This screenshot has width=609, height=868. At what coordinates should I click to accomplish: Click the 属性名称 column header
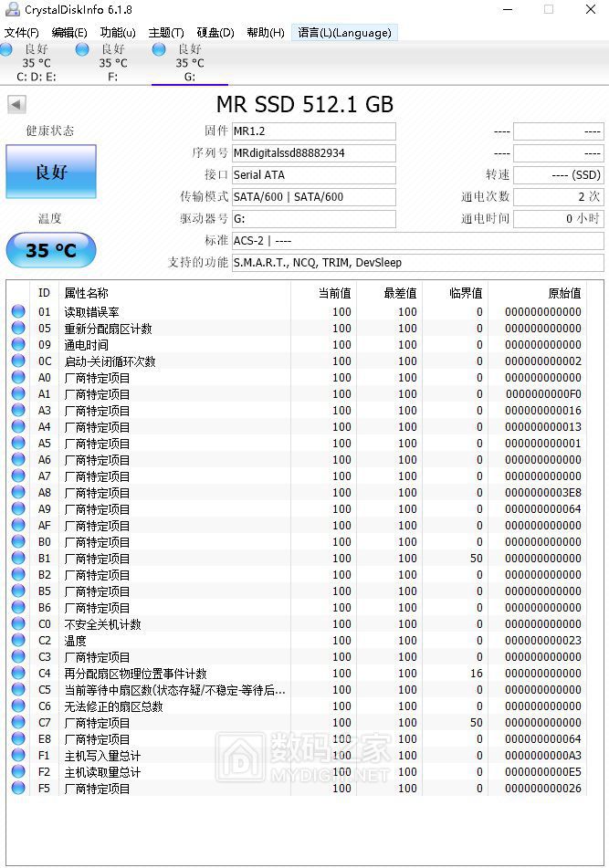pos(86,293)
